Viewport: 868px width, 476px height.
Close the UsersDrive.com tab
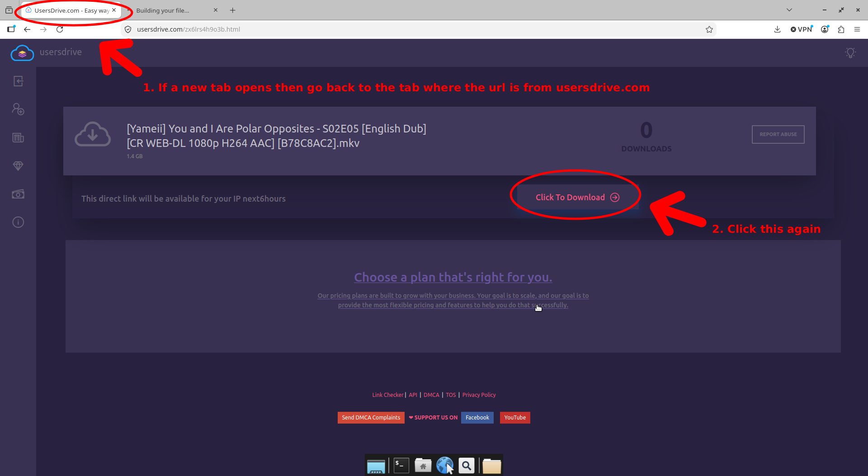114,10
